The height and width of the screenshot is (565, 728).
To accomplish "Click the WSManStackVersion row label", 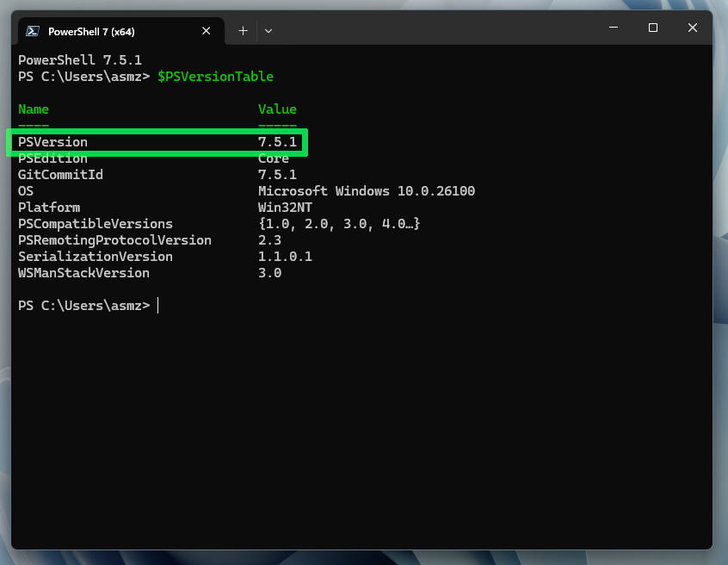I will 83,273.
